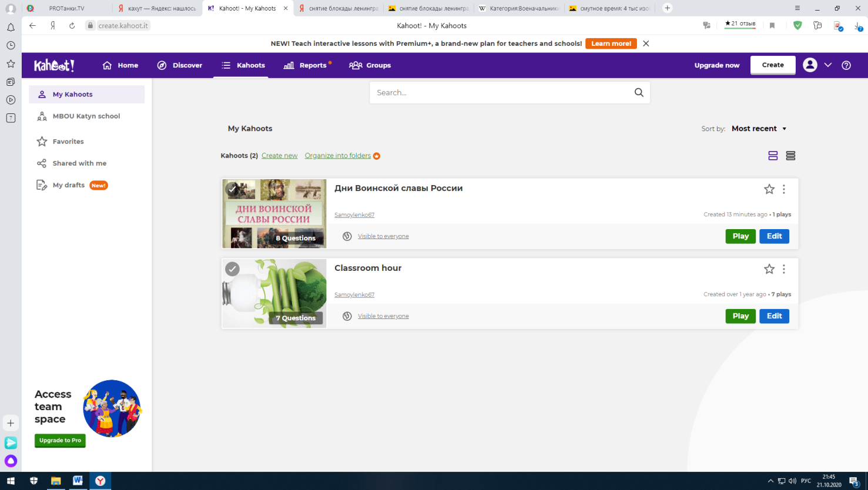Click the search magnifier icon
This screenshot has height=490, width=868.
point(639,92)
